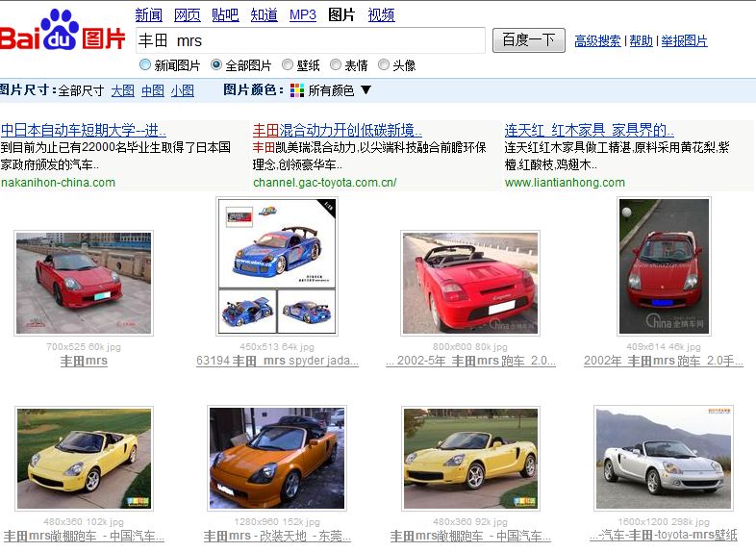This screenshot has height=552, width=756.
Task: Click the channel.gac-toyota.com.cn URL
Action: tap(324, 183)
